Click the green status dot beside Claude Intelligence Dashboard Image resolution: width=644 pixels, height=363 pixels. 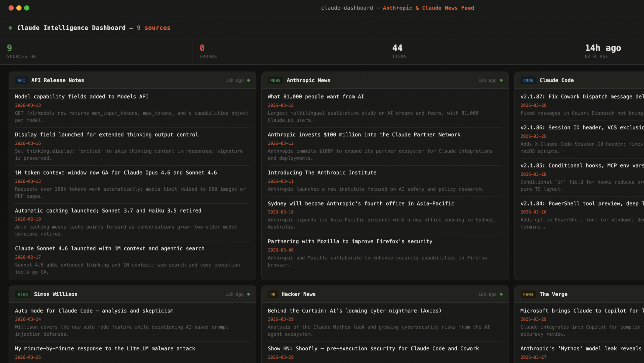pyautogui.click(x=10, y=28)
